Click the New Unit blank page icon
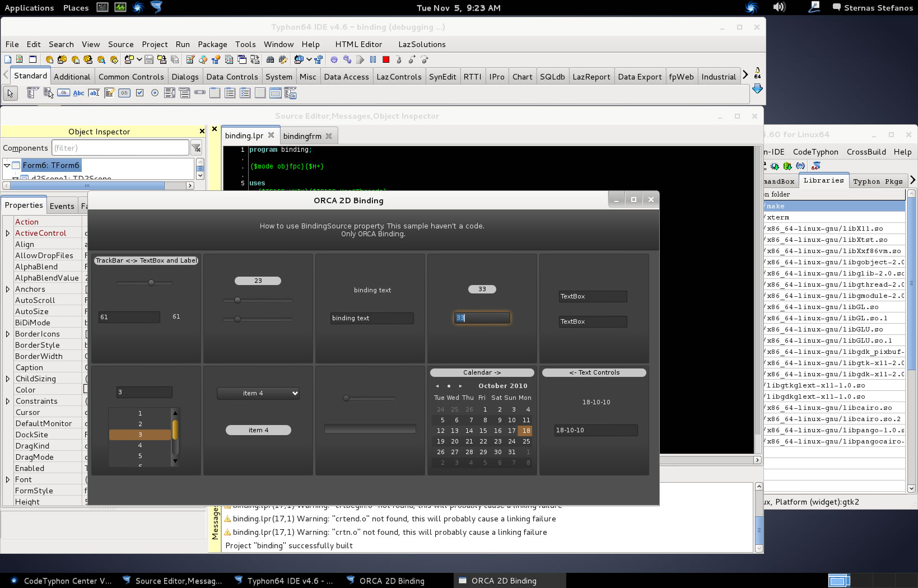This screenshot has height=588, width=918. pyautogui.click(x=8, y=59)
